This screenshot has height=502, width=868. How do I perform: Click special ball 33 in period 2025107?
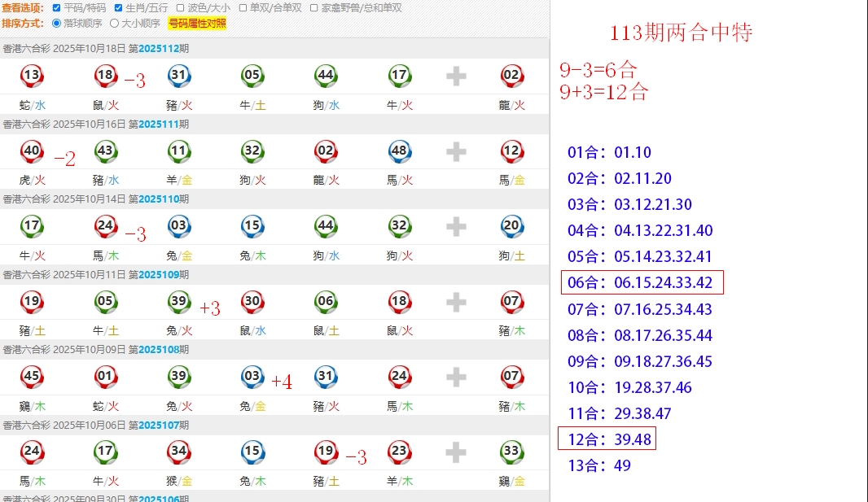[x=511, y=452]
